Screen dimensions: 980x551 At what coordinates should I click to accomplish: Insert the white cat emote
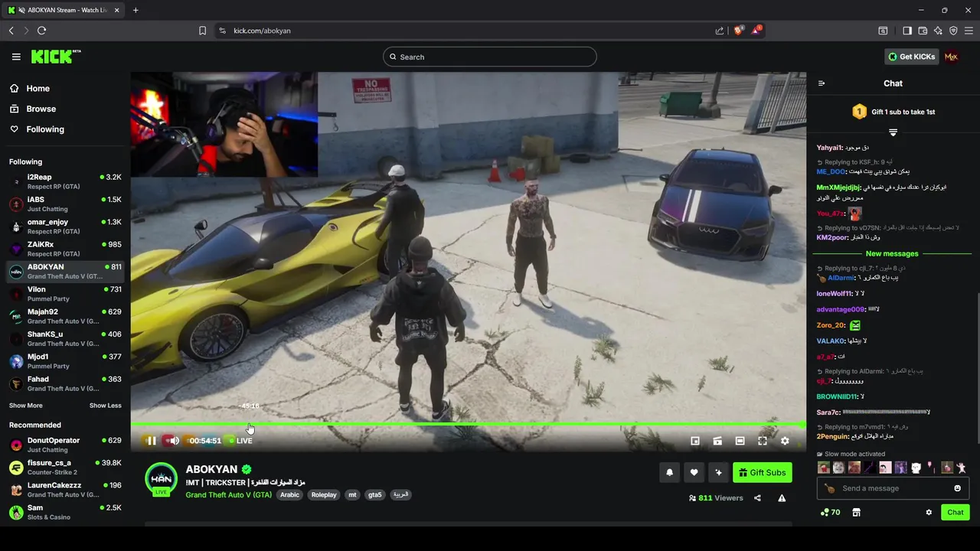[916, 468]
